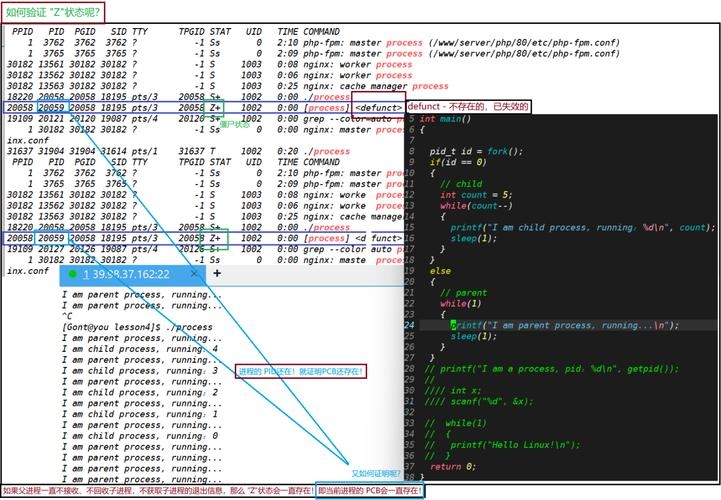This screenshot has width=721, height=500.
Task: Click the "defunct - 不存在的，已失效的" note
Action: point(468,106)
